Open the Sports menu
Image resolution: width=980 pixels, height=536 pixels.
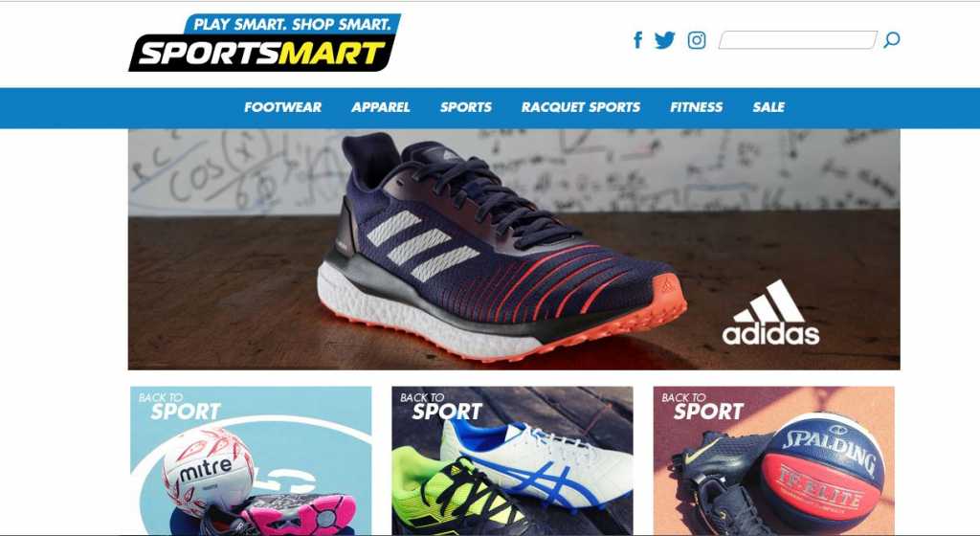466,107
